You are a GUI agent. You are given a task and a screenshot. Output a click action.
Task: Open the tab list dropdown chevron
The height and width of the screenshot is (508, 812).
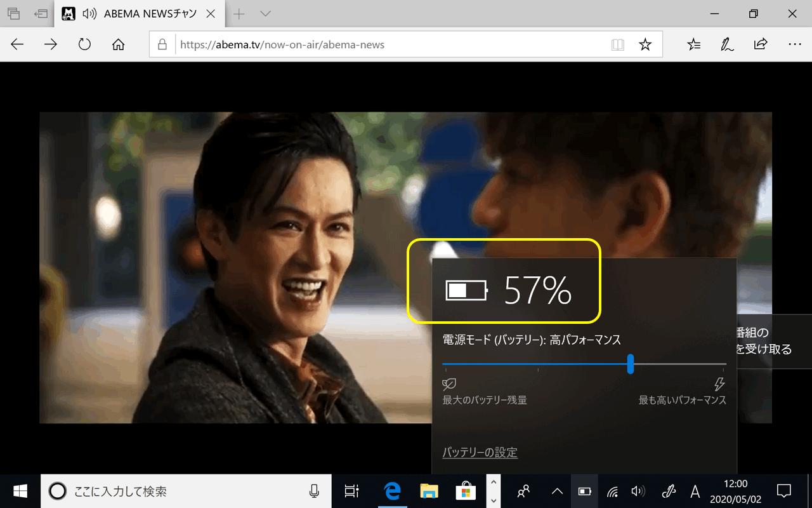266,14
